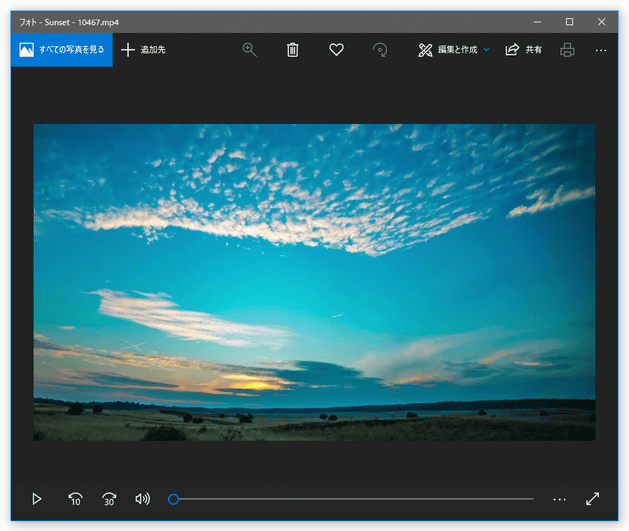629x531 pixels.
Task: Close the フォト window
Action: point(601,22)
